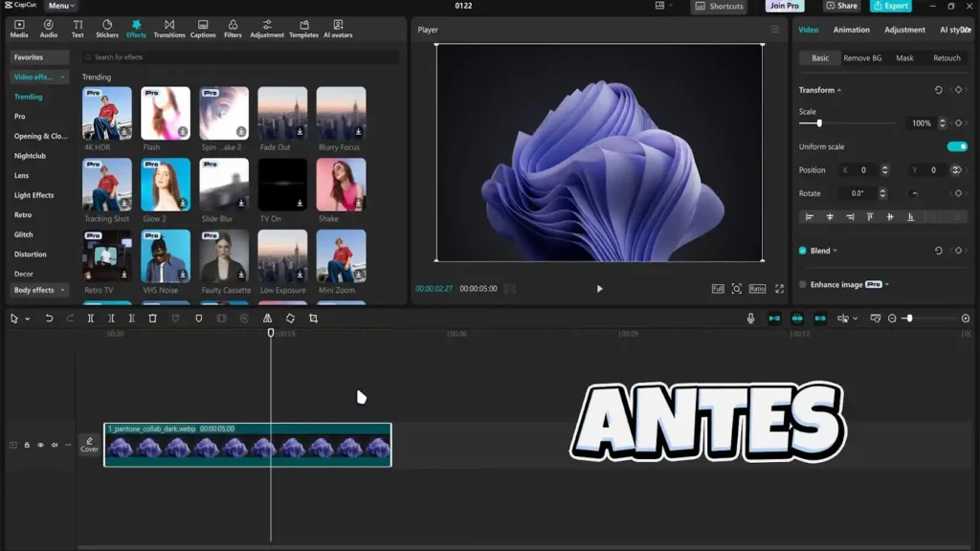Lock the main track with padlock icon

click(x=27, y=445)
